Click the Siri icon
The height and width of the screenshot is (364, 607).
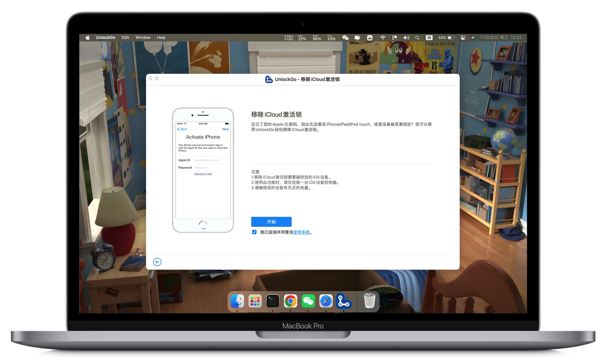[473, 38]
